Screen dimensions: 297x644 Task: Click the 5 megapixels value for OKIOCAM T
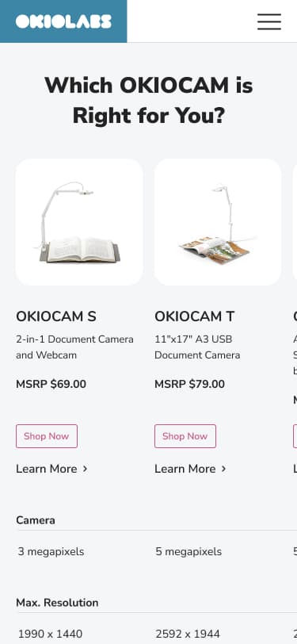click(x=188, y=551)
